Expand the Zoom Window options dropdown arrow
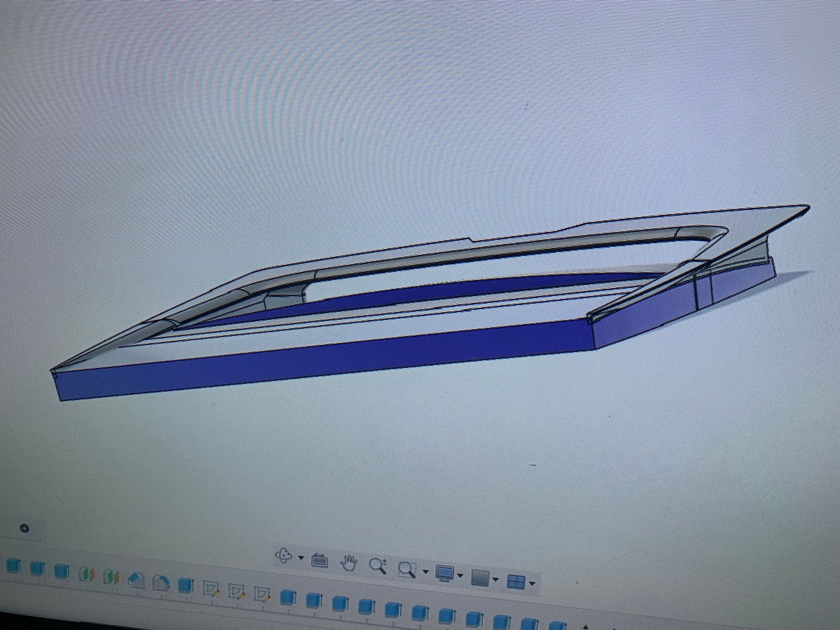The height and width of the screenshot is (630, 840). pyautogui.click(x=425, y=571)
